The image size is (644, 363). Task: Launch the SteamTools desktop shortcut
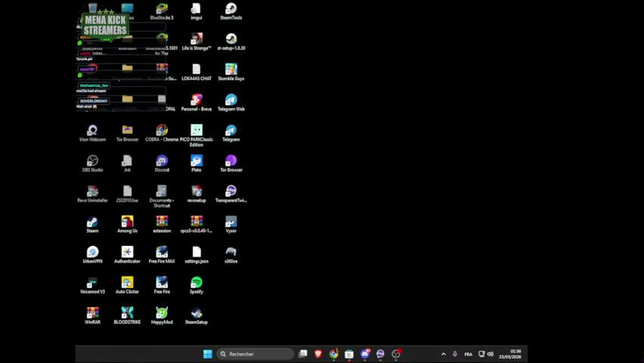[x=231, y=12]
